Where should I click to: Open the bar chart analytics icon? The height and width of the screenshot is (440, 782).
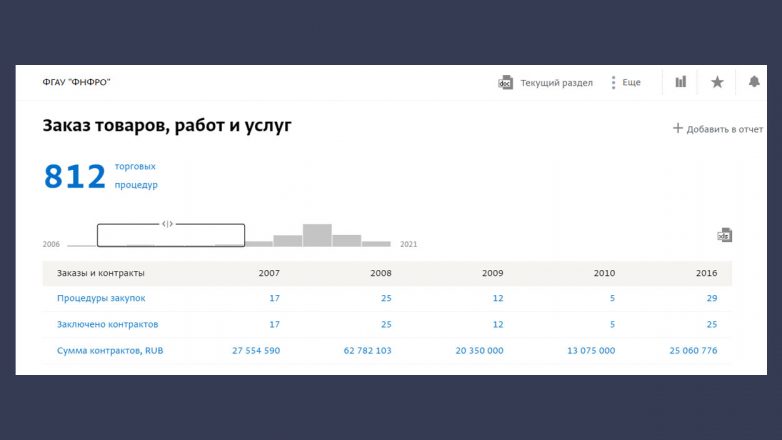pos(681,82)
